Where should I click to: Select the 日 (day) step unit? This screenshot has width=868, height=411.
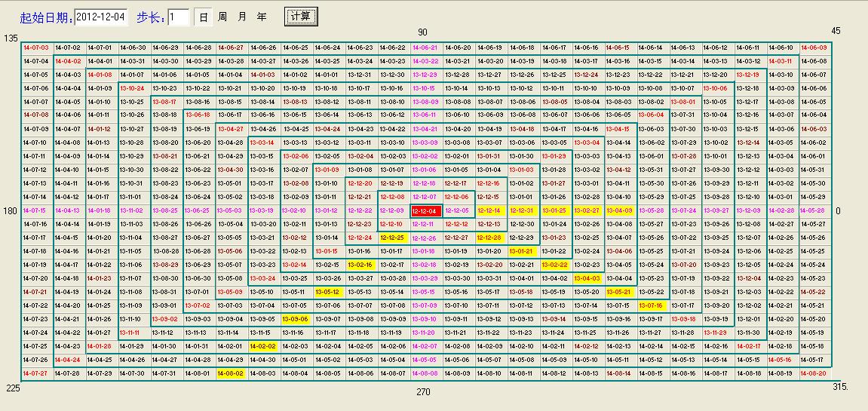[204, 17]
